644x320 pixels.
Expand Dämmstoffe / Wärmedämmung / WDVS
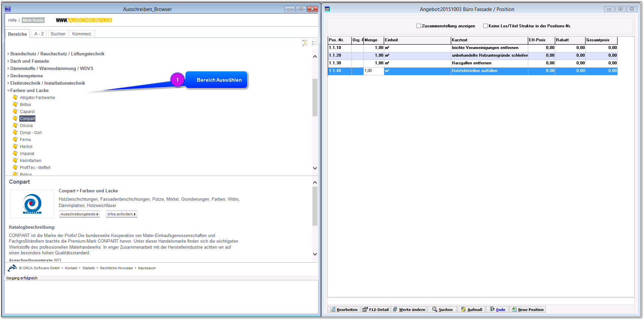(x=8, y=68)
